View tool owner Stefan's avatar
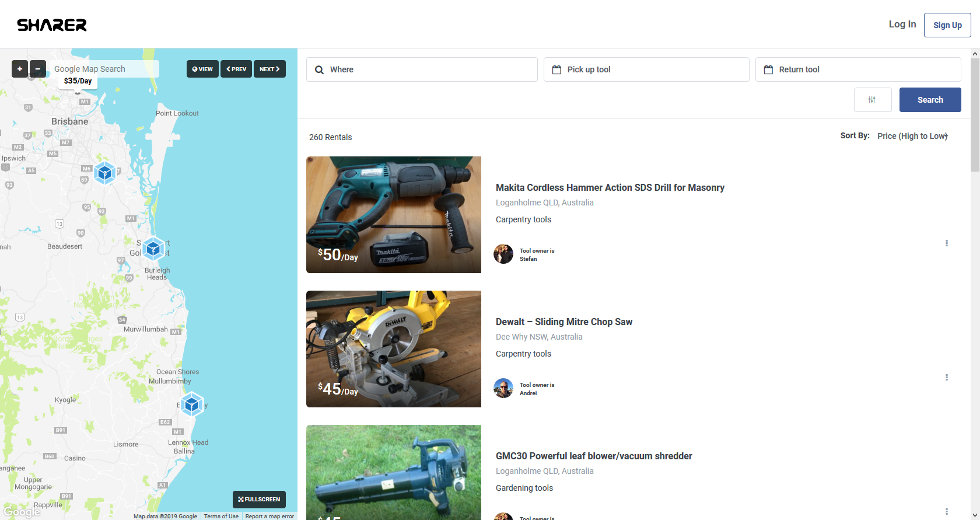The height and width of the screenshot is (520, 980). pyautogui.click(x=503, y=254)
